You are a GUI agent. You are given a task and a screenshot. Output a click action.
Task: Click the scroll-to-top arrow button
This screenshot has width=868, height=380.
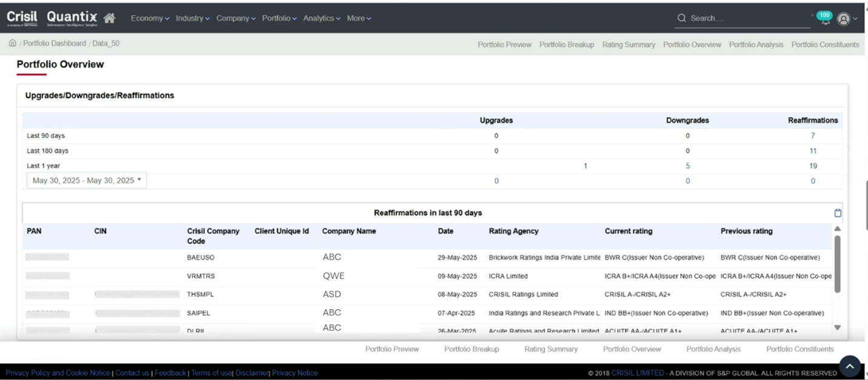(x=850, y=366)
